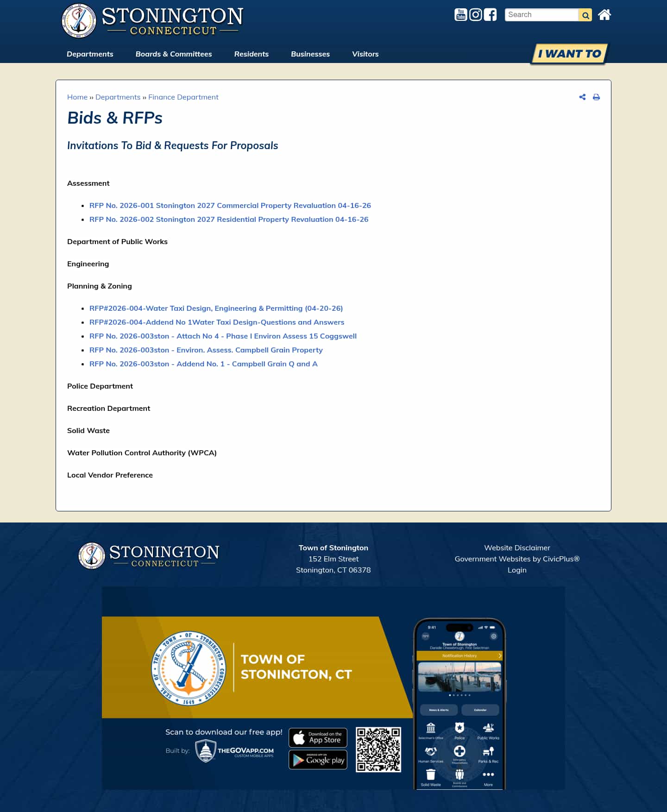Go to Finance Department breadcrumb link
Viewport: 667px width, 812px height.
tap(183, 97)
